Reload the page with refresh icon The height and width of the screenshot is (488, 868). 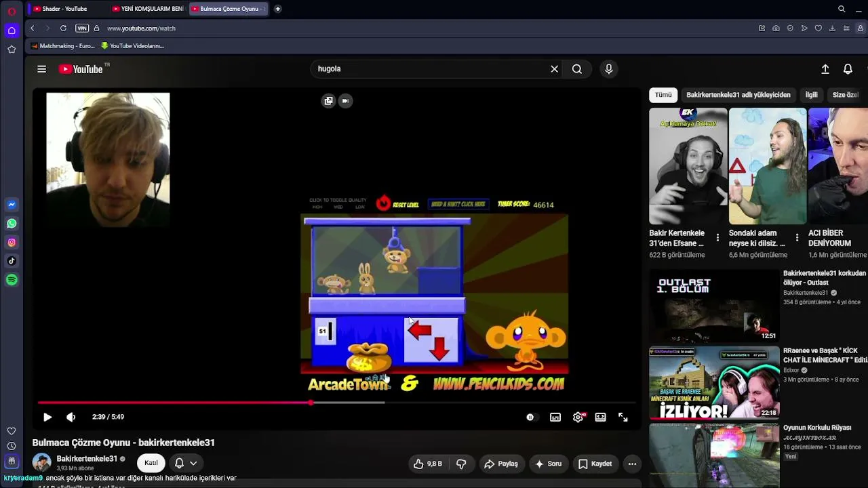[x=63, y=28]
